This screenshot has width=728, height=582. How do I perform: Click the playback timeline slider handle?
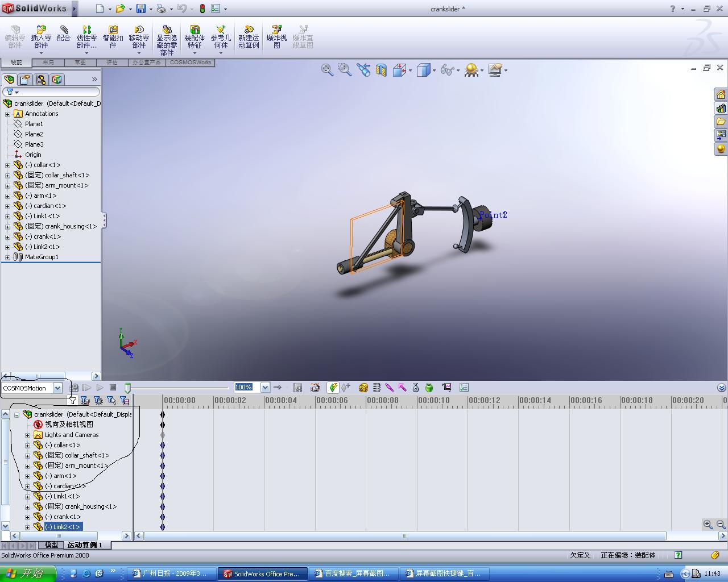128,388
